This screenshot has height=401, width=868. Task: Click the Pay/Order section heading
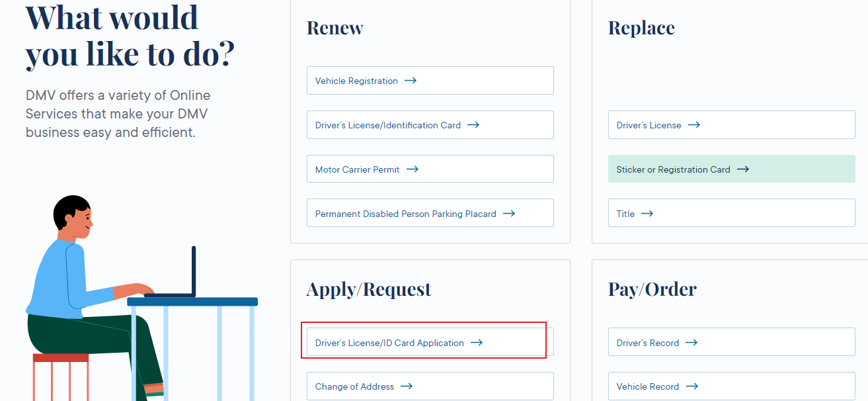point(652,289)
